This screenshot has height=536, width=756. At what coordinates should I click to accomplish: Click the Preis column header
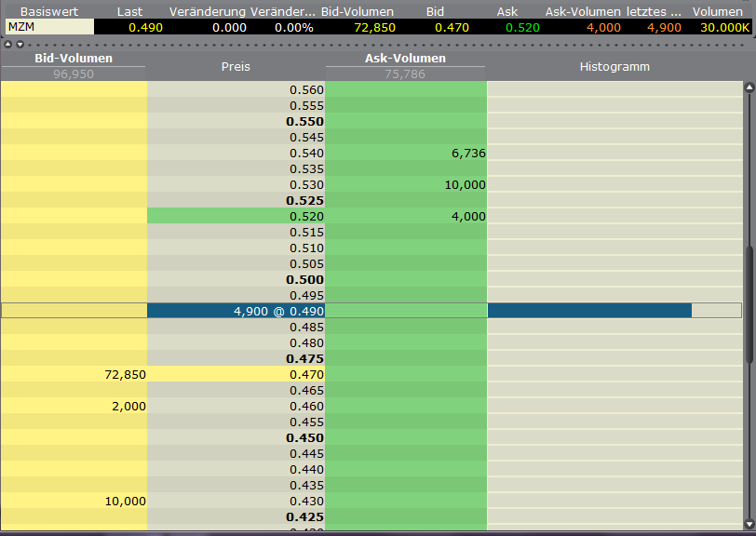236,67
